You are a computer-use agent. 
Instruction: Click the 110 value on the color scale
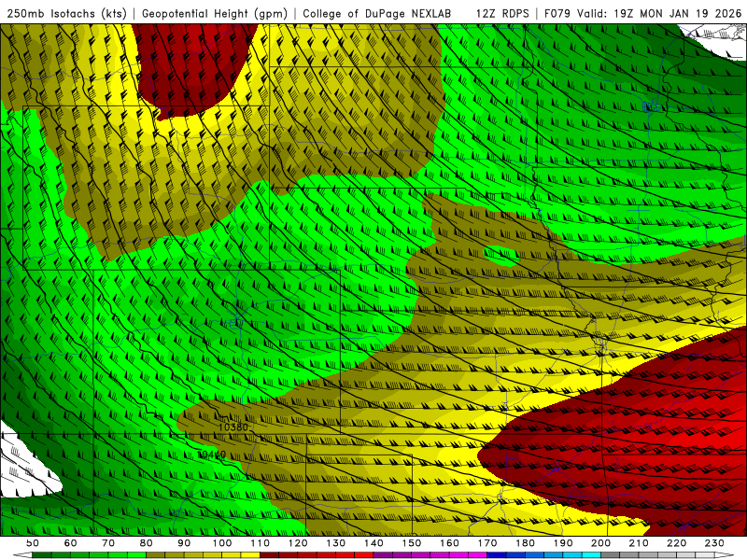(261, 543)
